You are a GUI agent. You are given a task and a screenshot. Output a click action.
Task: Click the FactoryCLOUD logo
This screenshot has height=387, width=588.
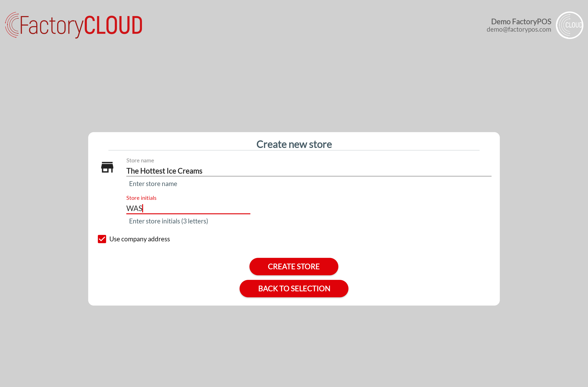[74, 25]
